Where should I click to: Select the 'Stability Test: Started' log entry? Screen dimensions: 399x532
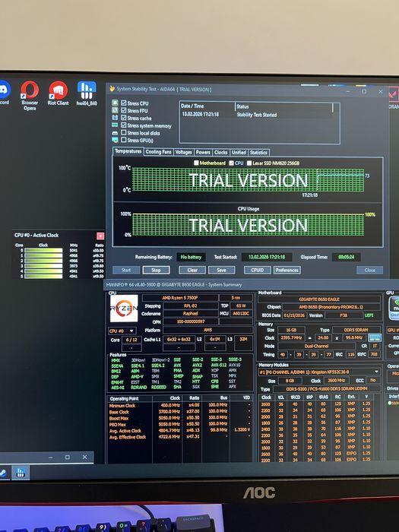(x=257, y=115)
